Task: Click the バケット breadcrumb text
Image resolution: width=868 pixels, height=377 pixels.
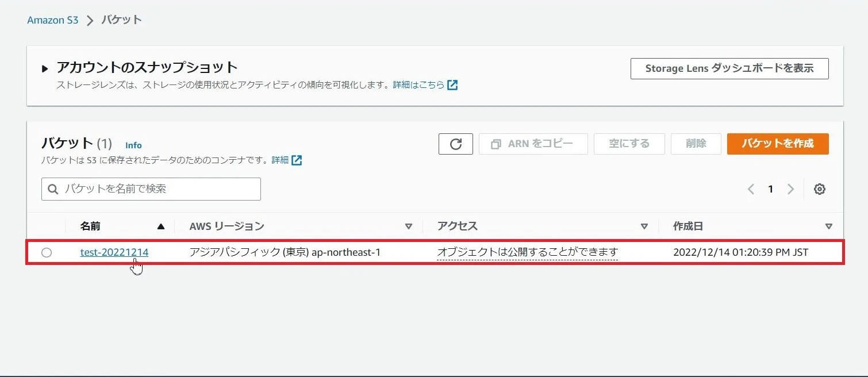Action: (121, 20)
